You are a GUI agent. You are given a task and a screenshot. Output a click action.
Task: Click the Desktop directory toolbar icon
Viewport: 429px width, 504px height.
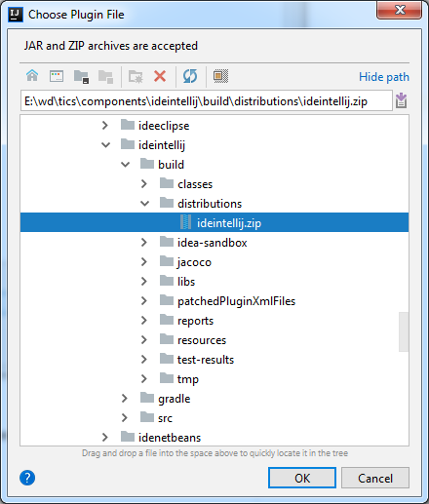coord(57,76)
